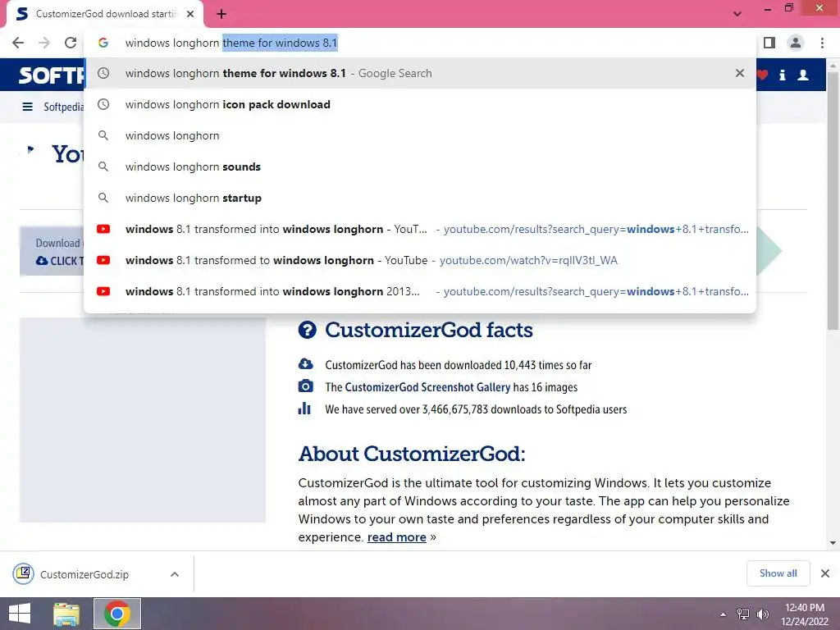Select 'windows longhorn sounds' suggestion
Image resolution: width=840 pixels, height=630 pixels.
[419, 167]
